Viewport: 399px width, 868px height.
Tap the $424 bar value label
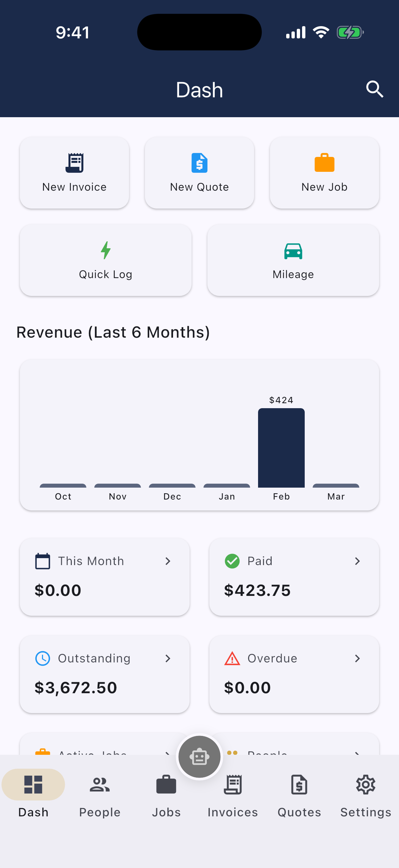click(x=281, y=400)
